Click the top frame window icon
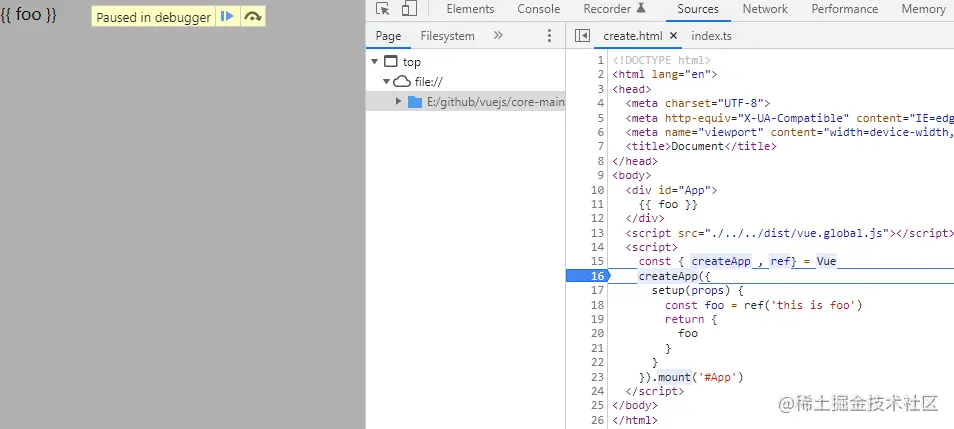 tap(391, 61)
